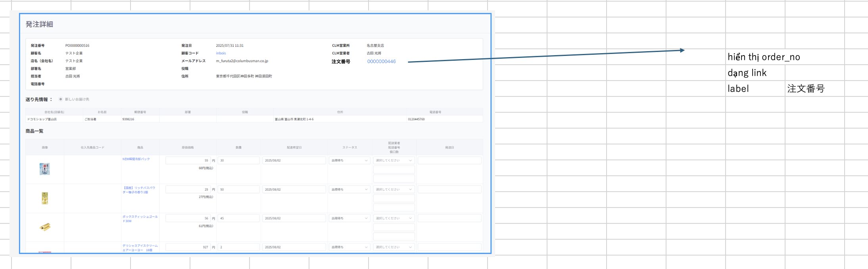
Task: Click the gold tissue box product image
Action: click(x=45, y=227)
